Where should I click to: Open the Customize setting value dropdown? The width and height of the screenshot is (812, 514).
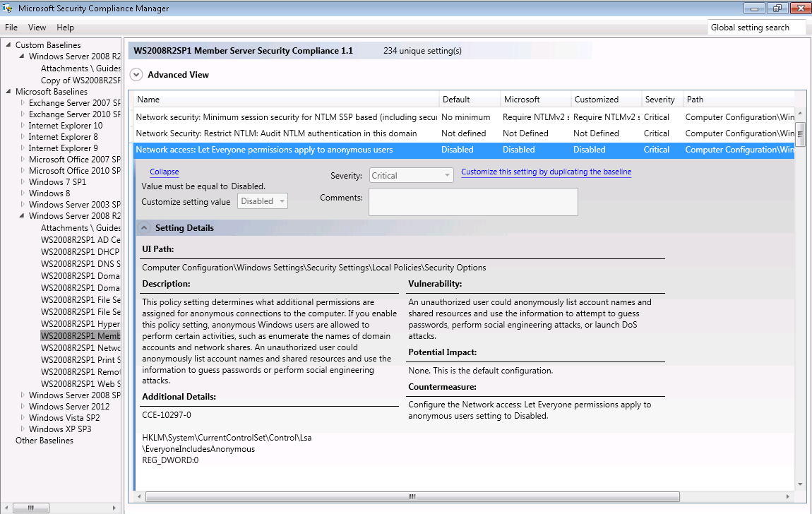(x=263, y=201)
